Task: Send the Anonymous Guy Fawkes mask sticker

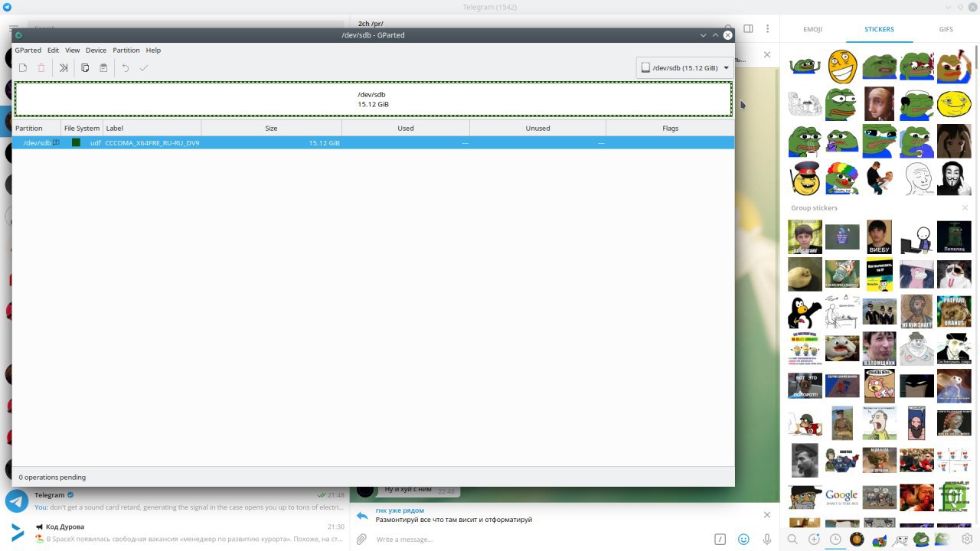Action: coord(954,178)
